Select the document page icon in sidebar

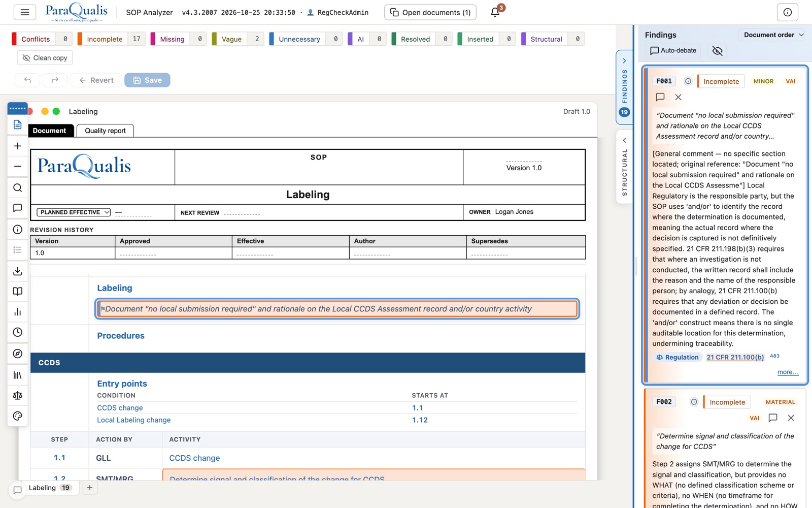tap(18, 124)
